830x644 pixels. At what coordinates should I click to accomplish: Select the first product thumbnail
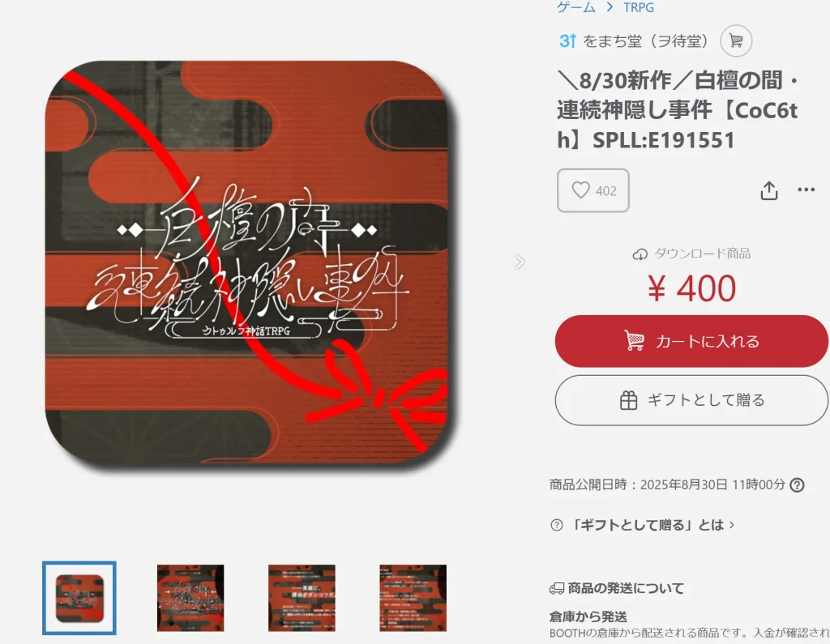click(79, 598)
